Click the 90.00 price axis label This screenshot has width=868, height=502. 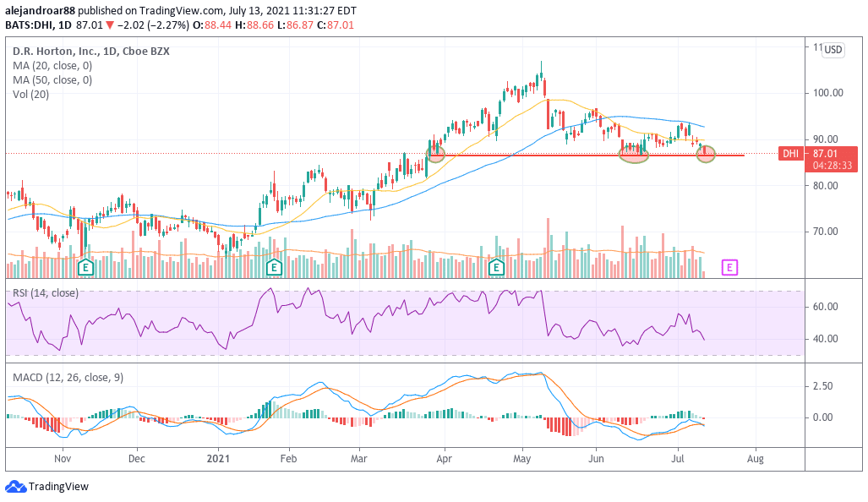pos(825,139)
